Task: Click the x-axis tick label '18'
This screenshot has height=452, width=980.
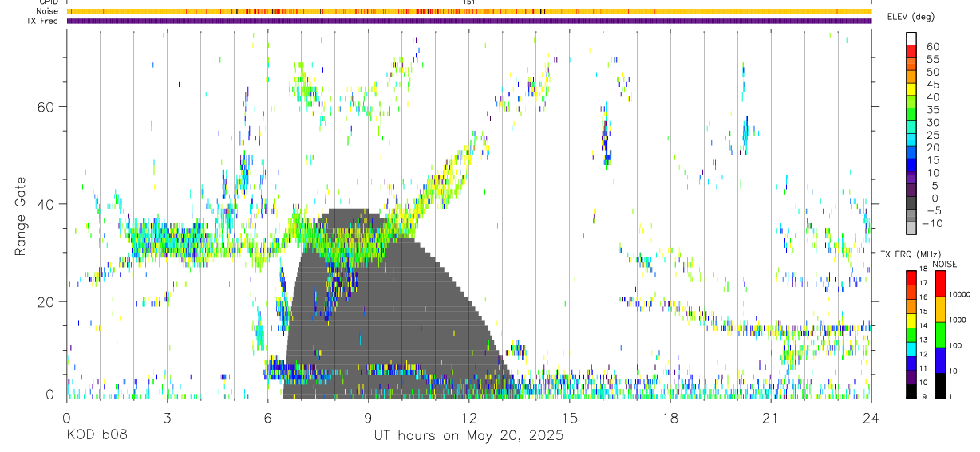Action: coord(670,419)
